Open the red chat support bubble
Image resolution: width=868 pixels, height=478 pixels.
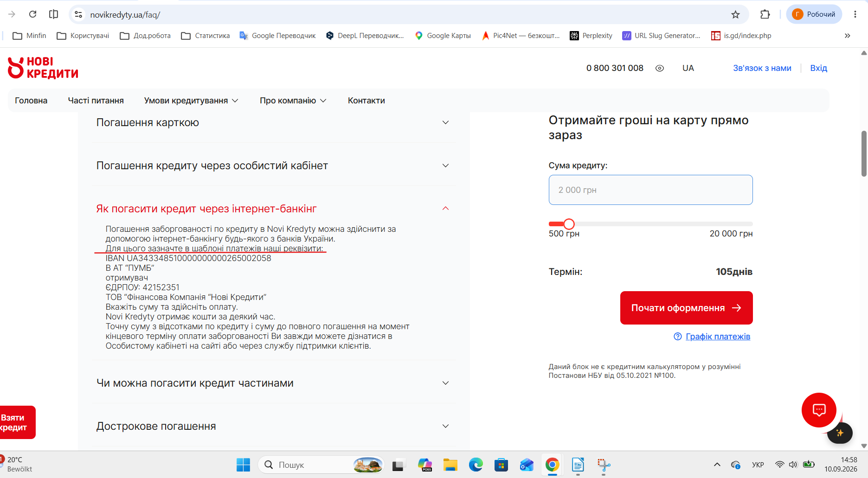(819, 410)
